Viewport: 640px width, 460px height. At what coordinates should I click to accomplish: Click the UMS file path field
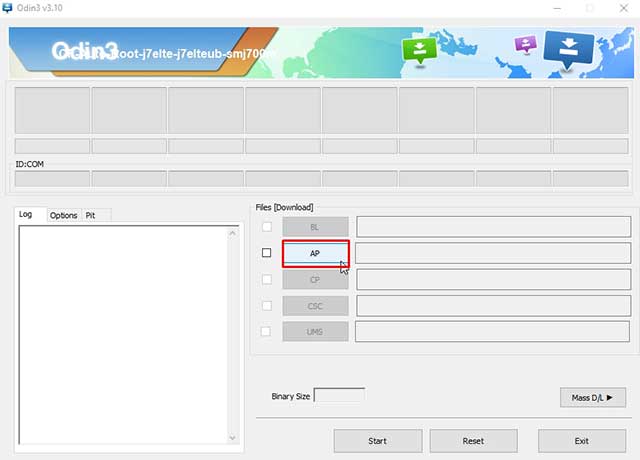tap(492, 331)
